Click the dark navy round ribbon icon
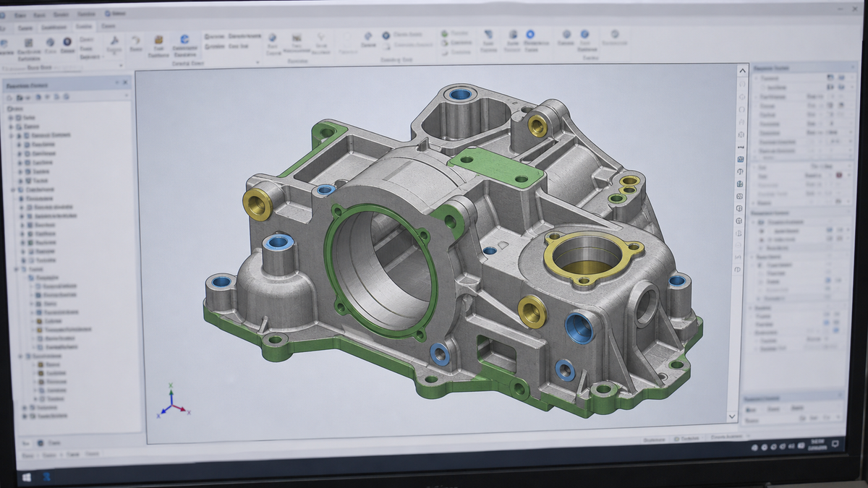 [x=67, y=42]
